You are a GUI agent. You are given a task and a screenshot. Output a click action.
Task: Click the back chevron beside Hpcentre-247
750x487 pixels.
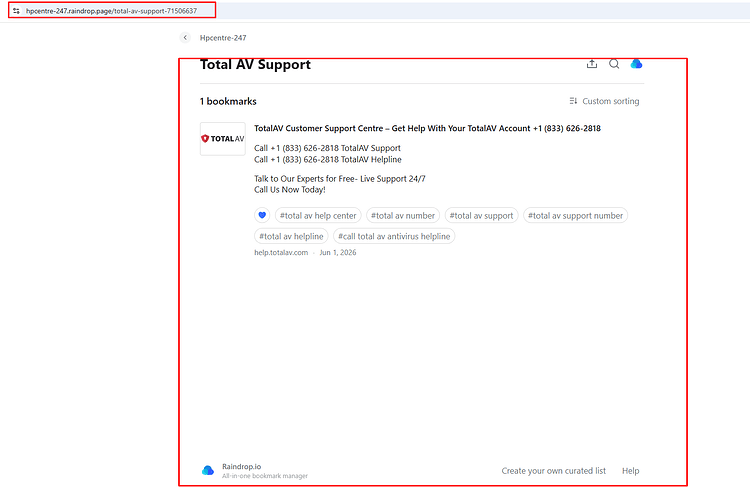click(x=185, y=37)
